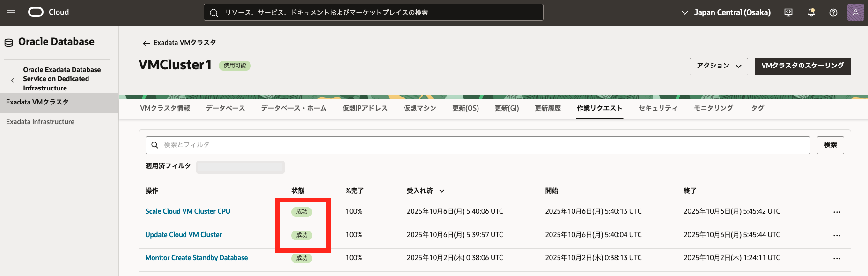Open the user profile avatar

855,13
